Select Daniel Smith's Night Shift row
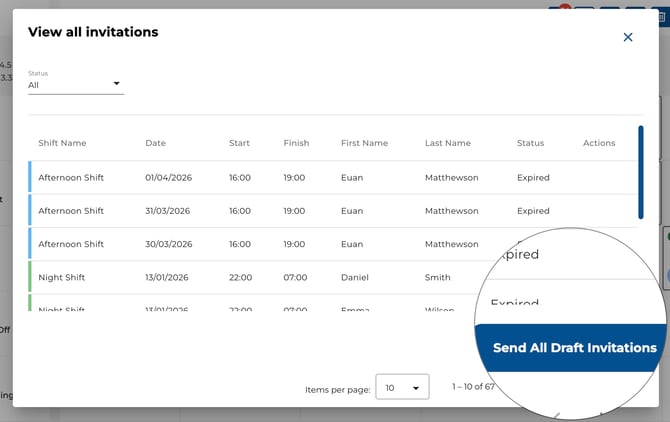The height and width of the screenshot is (422, 670). tap(300, 277)
